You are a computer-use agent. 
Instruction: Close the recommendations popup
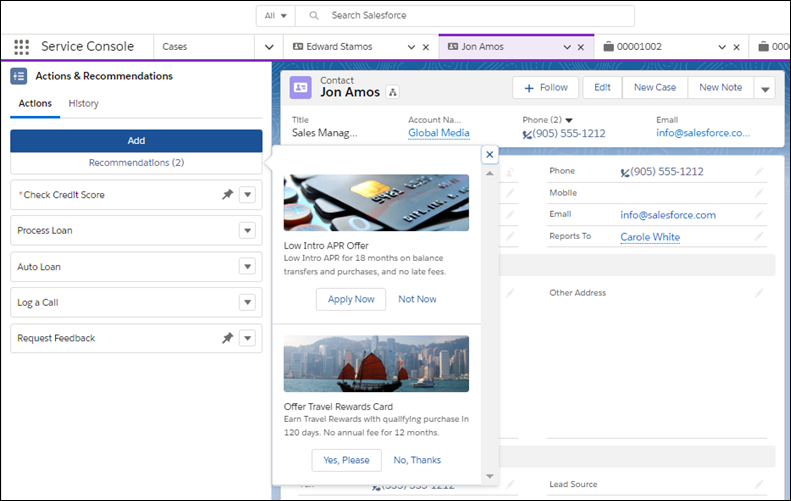(x=489, y=154)
